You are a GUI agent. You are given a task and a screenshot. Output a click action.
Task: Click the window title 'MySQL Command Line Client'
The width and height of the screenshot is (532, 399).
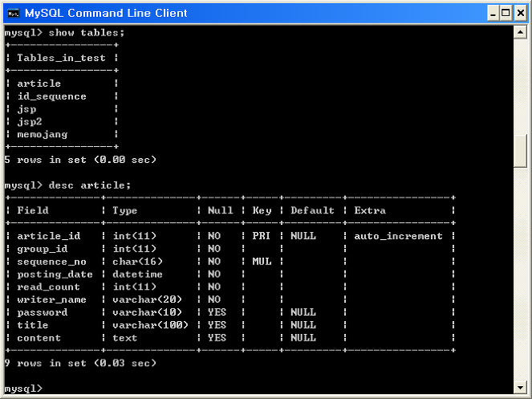(x=106, y=13)
